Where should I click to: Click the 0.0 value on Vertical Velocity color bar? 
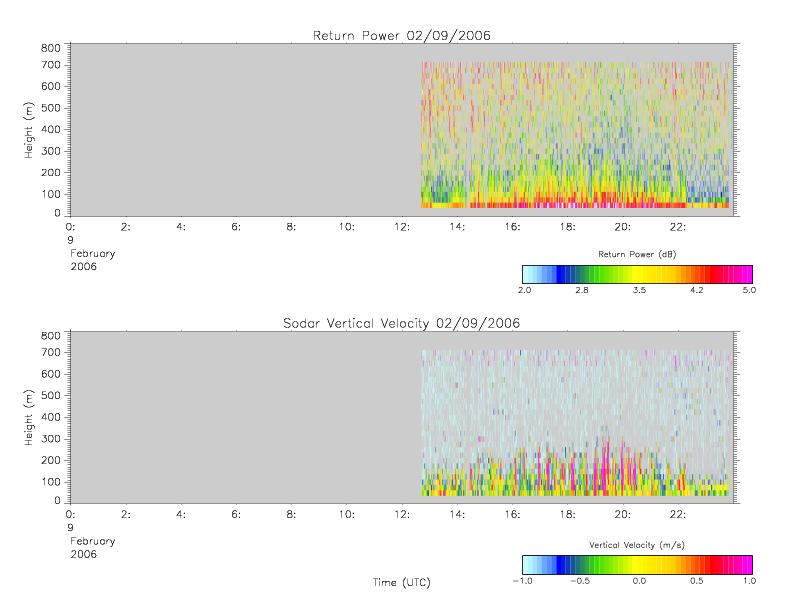pyautogui.click(x=639, y=581)
